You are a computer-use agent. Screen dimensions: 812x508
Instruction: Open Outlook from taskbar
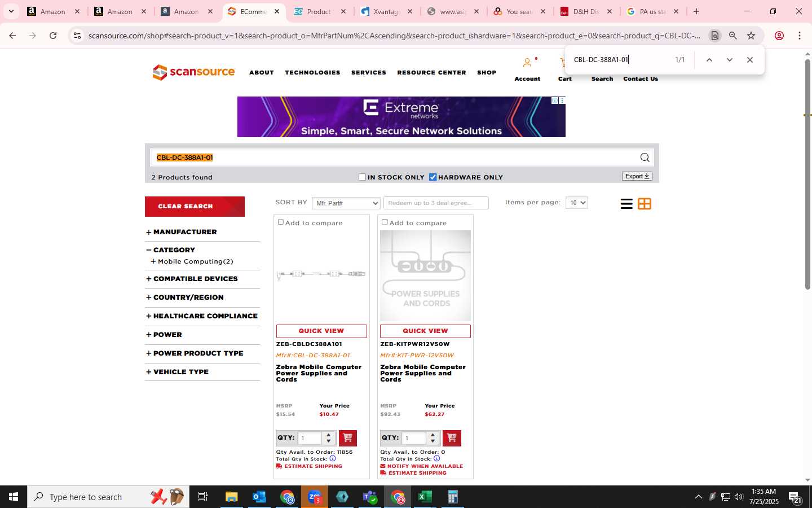259,497
